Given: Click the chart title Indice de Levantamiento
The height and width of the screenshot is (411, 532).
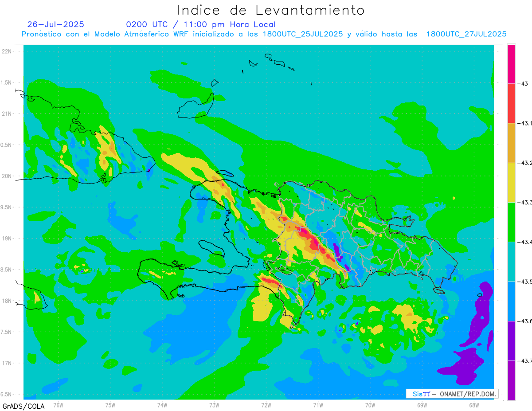Looking at the screenshot, I should coord(271,10).
